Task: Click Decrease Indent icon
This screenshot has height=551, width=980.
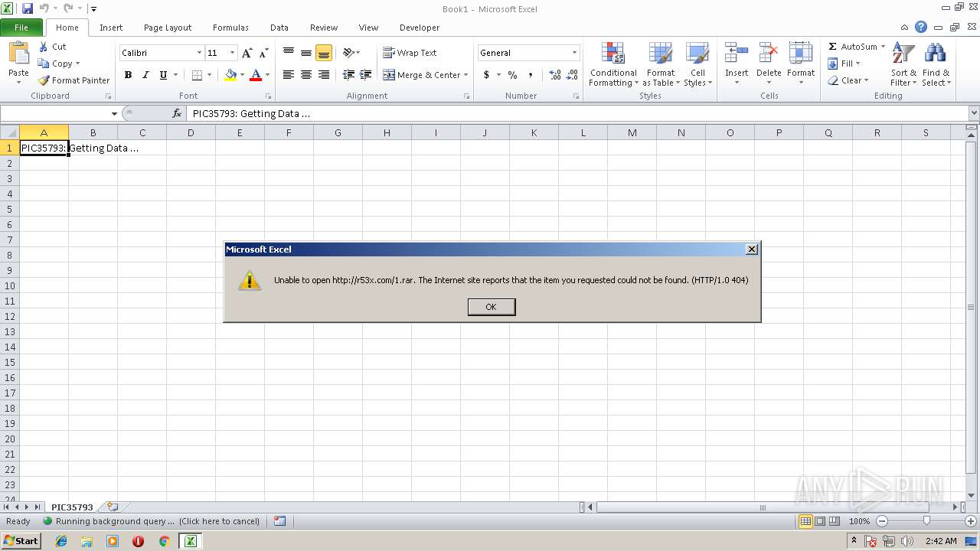Action: [349, 75]
